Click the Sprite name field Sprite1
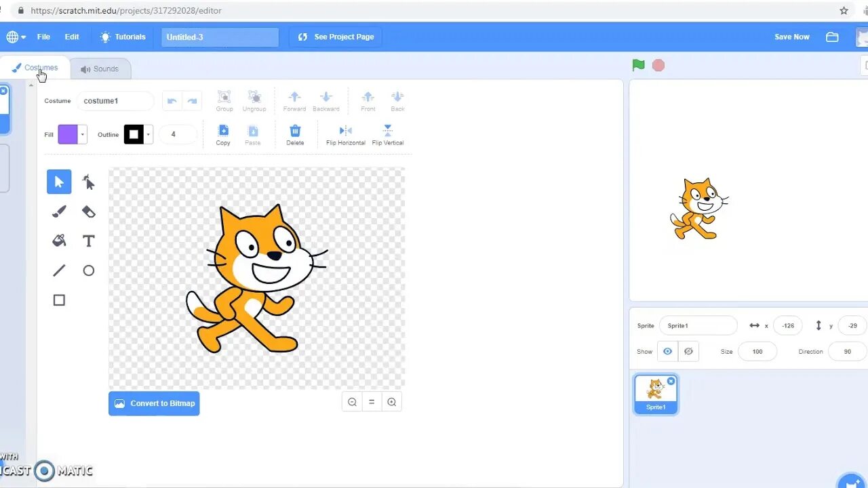The height and width of the screenshot is (488, 868). tap(698, 325)
